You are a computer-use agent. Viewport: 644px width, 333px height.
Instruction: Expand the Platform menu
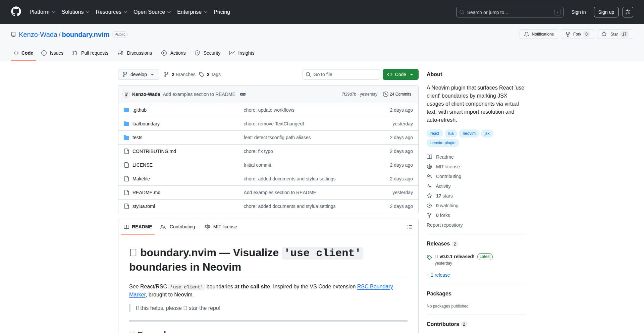tap(42, 12)
